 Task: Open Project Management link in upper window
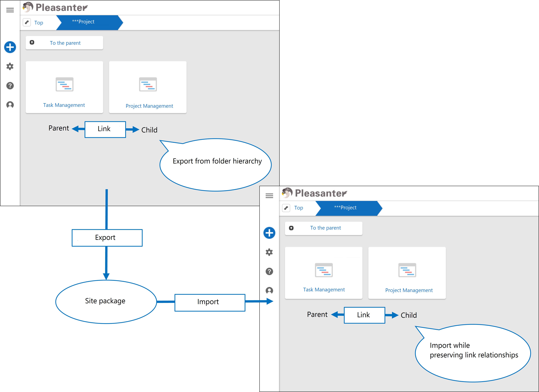coord(149,106)
